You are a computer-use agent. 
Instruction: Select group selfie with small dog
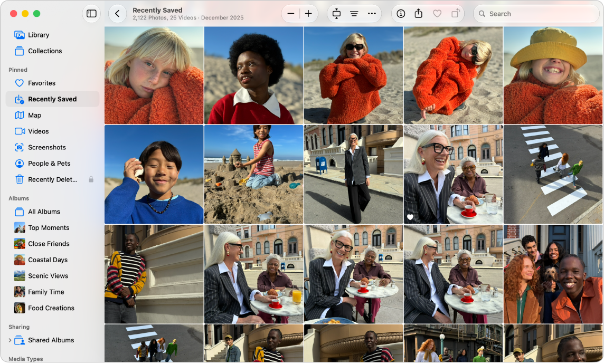coord(553,275)
